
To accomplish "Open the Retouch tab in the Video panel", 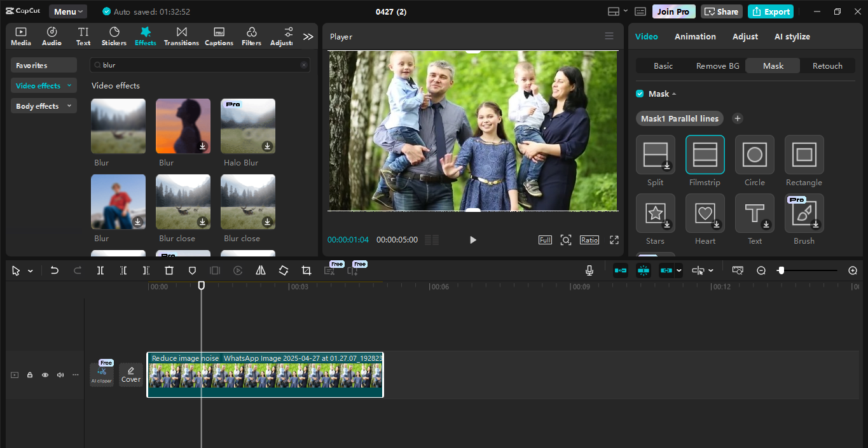I will pyautogui.click(x=827, y=66).
